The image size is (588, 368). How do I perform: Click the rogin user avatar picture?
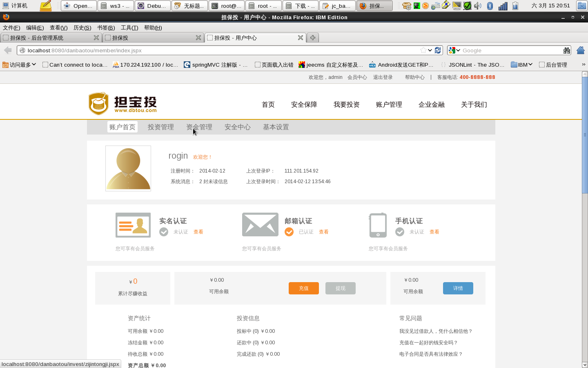[128, 168]
